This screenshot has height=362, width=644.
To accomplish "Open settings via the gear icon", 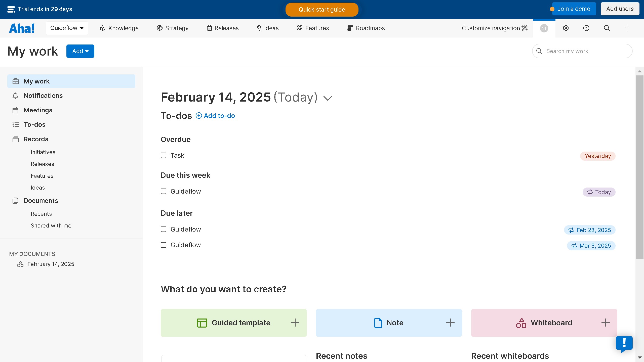I will [x=566, y=28].
